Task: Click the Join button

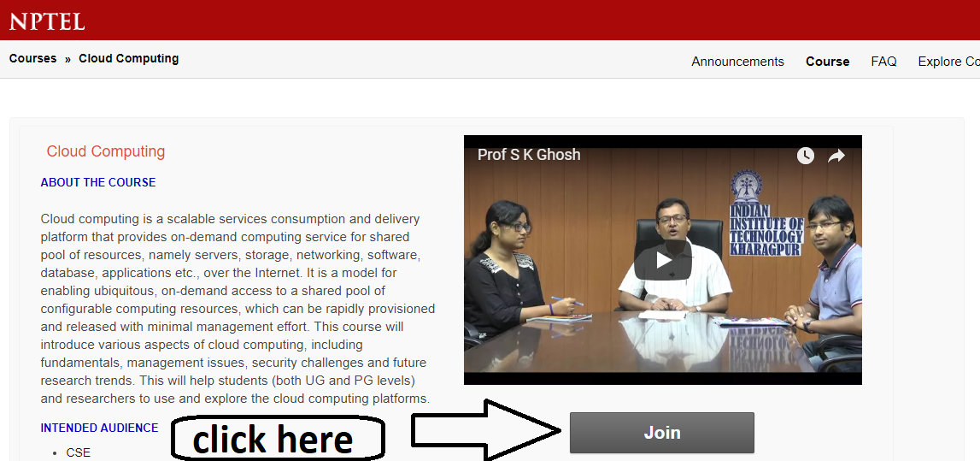Action: (662, 433)
